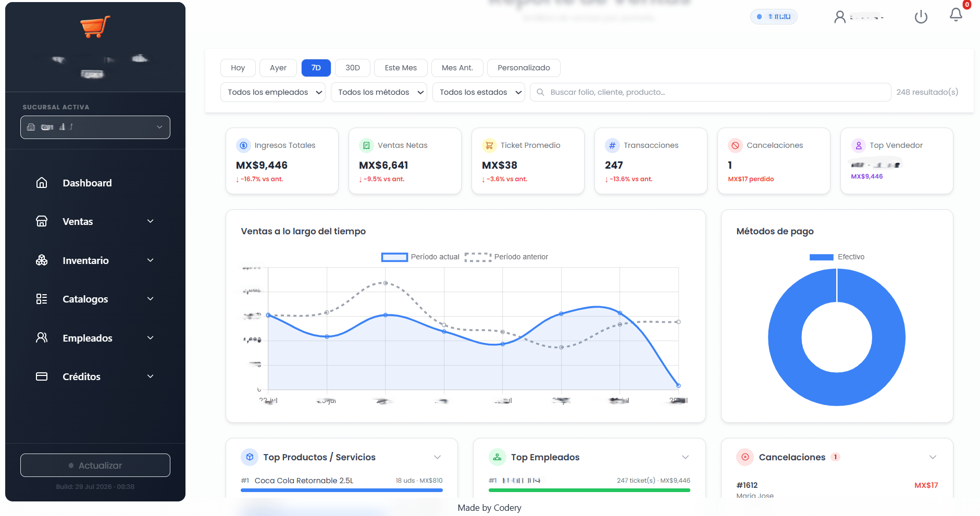
Task: Click the top employee green progress bar
Action: (x=589, y=490)
